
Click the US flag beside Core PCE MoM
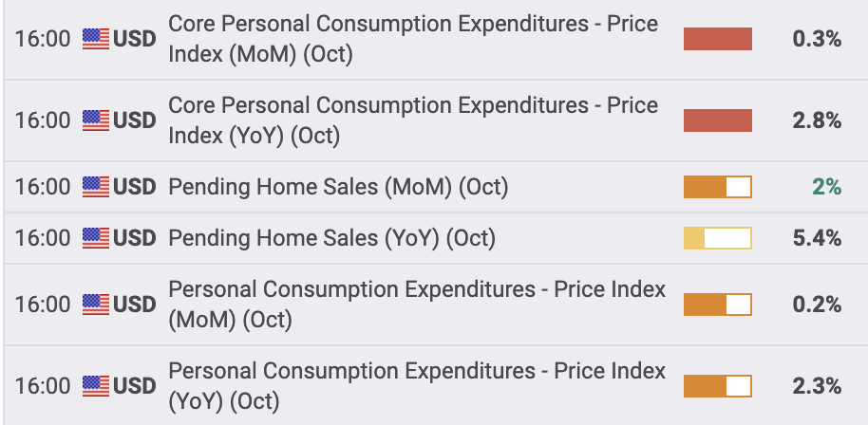tap(96, 39)
